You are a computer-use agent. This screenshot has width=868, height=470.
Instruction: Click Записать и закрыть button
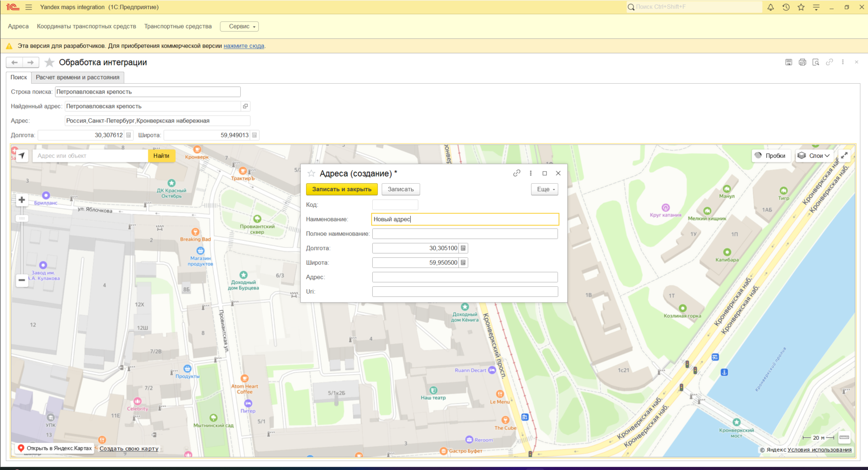342,190
